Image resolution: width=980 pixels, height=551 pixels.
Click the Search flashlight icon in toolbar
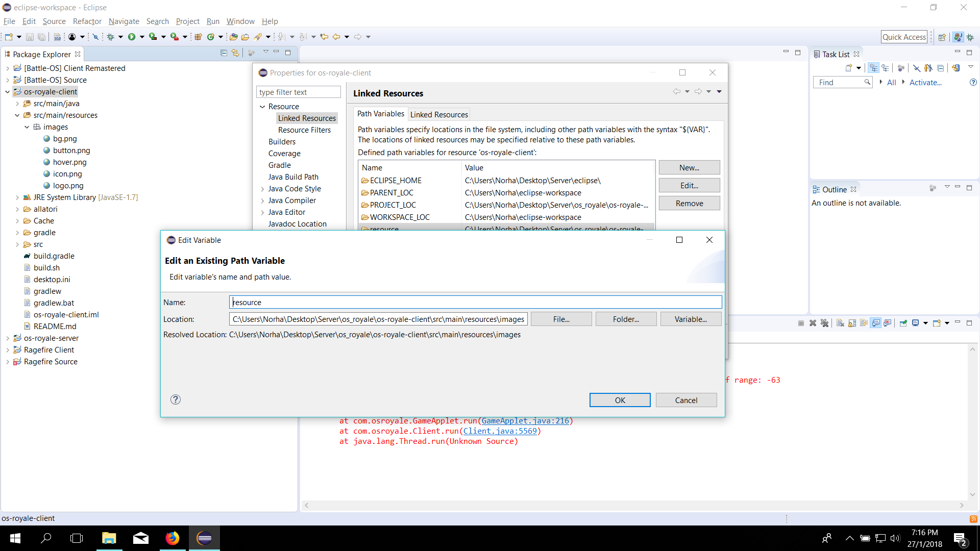(258, 37)
